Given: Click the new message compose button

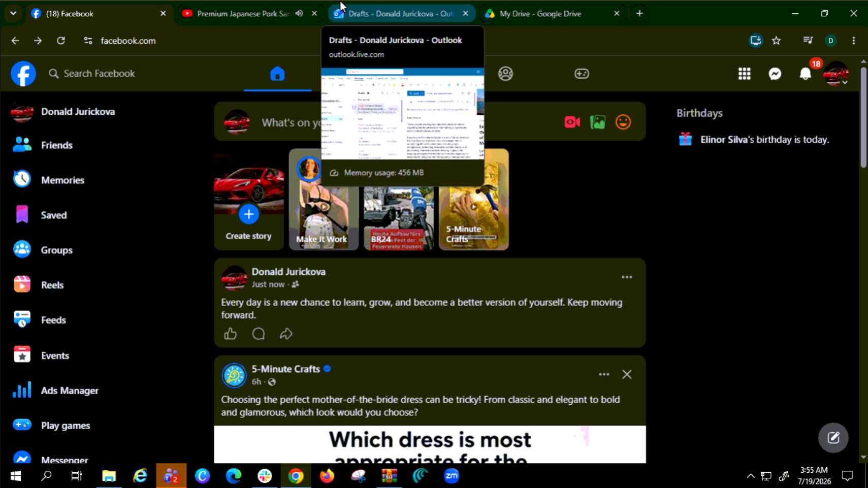Looking at the screenshot, I should pyautogui.click(x=833, y=438).
